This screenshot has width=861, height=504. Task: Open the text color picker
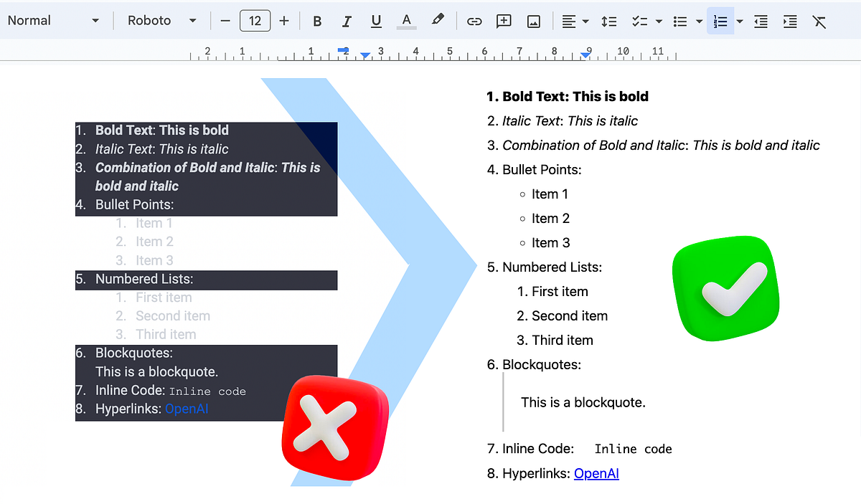[406, 21]
